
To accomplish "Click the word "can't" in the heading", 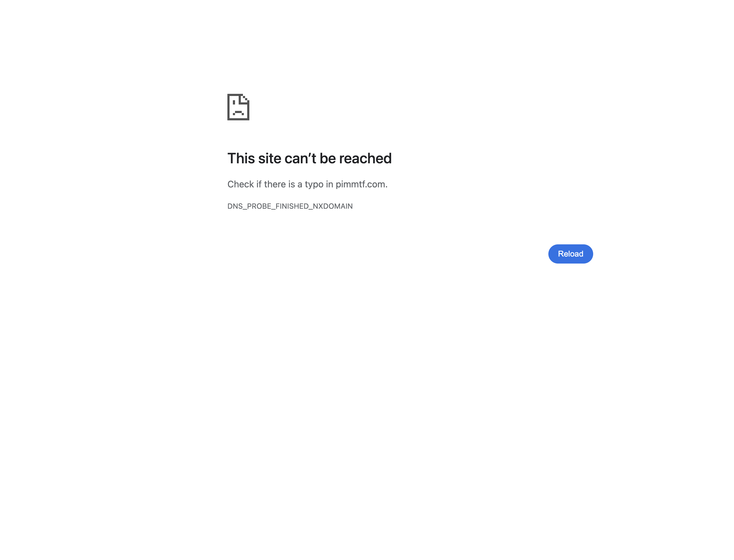I will pyautogui.click(x=300, y=158).
